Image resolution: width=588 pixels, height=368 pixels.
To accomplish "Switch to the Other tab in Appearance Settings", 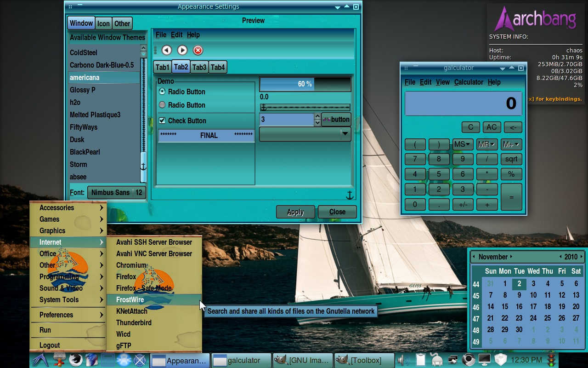I will (122, 23).
